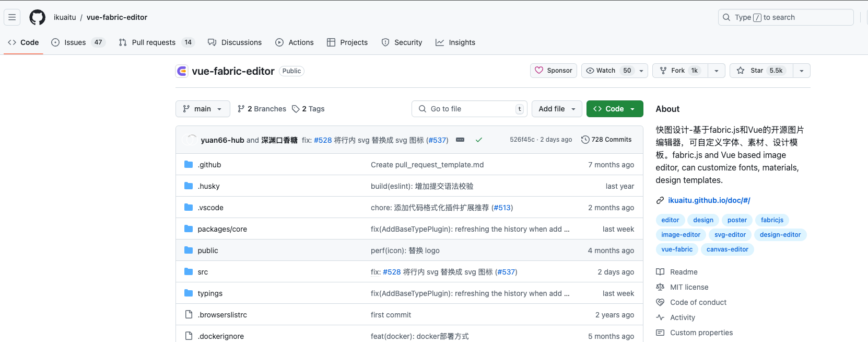Go to GitHub home via Octocat logo
Image resolution: width=868 pixels, height=342 pixels.
point(37,17)
